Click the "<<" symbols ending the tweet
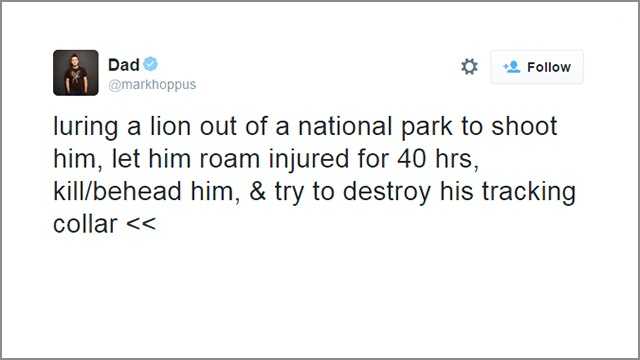The width and height of the screenshot is (640, 360). tap(141, 224)
